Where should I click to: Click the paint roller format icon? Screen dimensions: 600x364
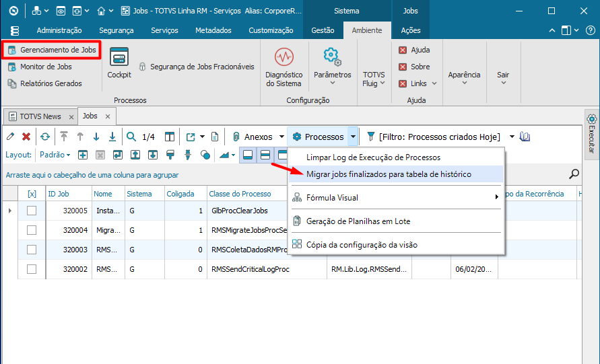tap(170, 155)
